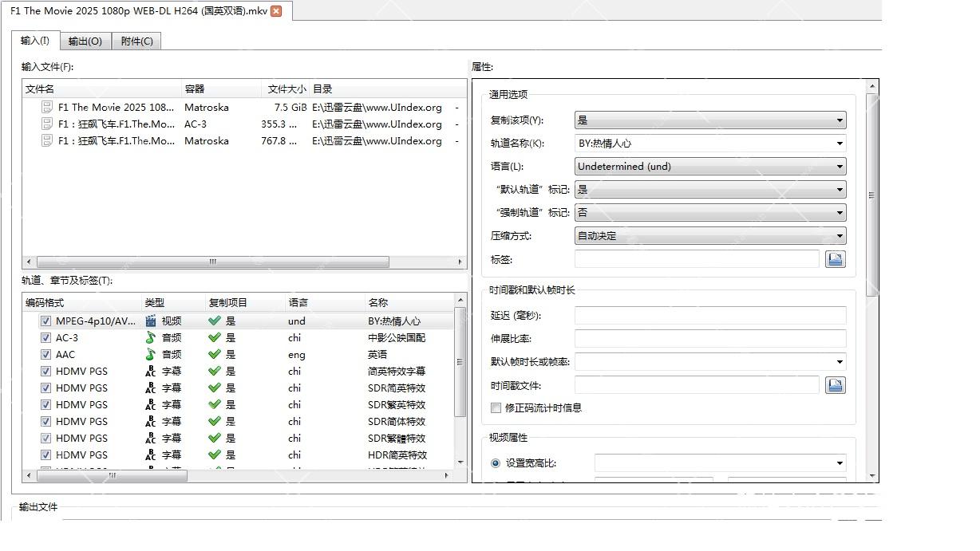
Task: Click the orange close icon on file tab
Action: click(x=276, y=11)
